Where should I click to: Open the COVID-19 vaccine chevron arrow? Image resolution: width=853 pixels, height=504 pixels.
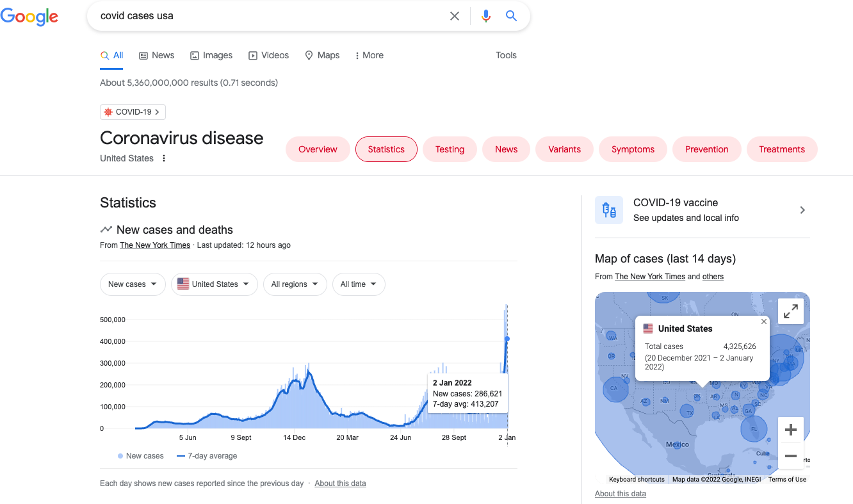click(802, 210)
